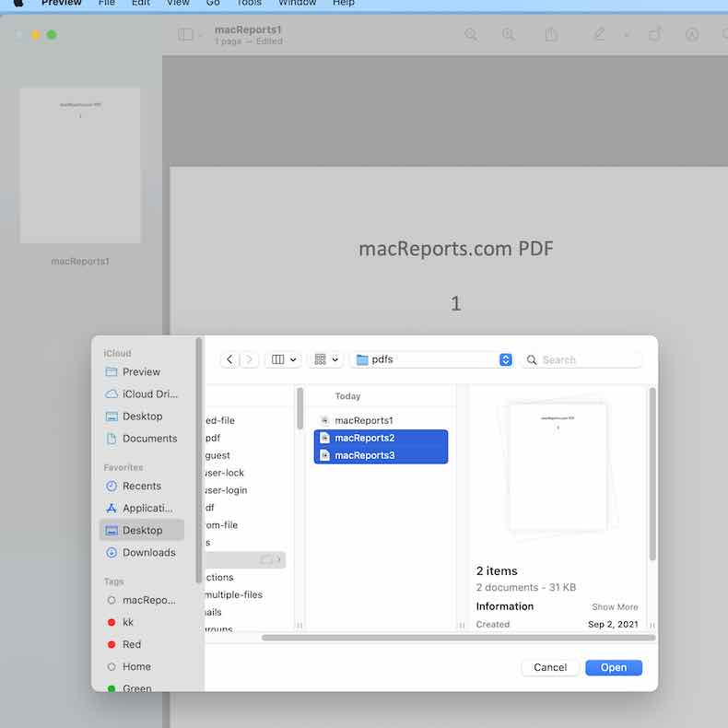Click the Rotate icon in Preview toolbar
Screen dimensions: 728x728
(x=654, y=34)
